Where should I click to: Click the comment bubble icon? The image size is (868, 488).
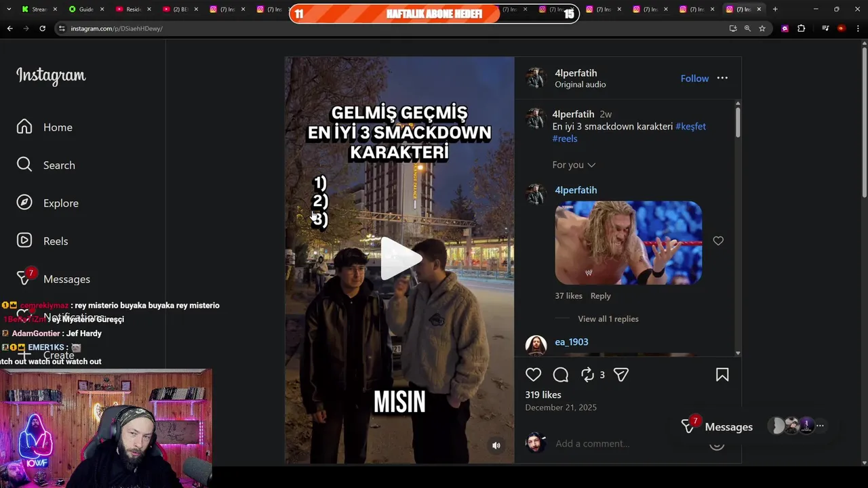[561, 375]
